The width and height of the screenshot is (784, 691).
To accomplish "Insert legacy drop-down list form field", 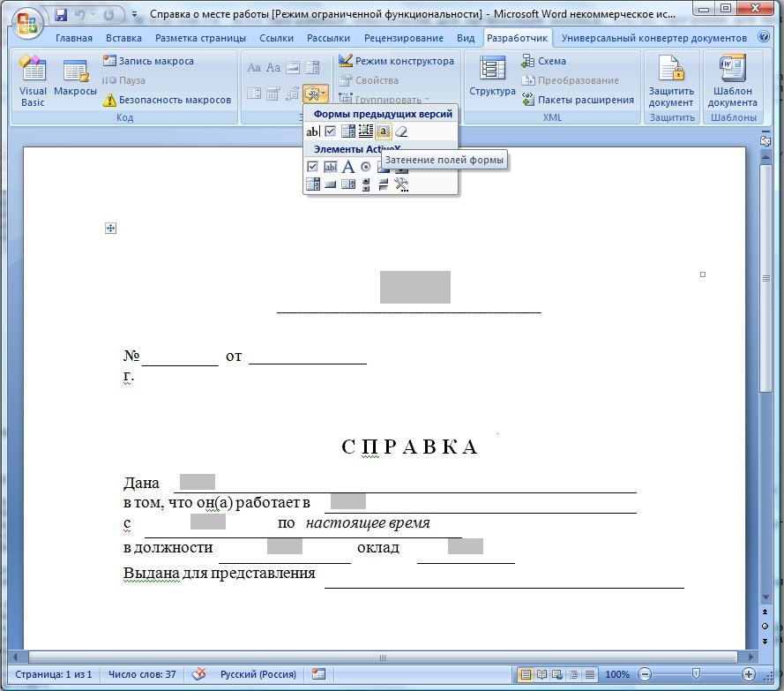I will tap(348, 131).
